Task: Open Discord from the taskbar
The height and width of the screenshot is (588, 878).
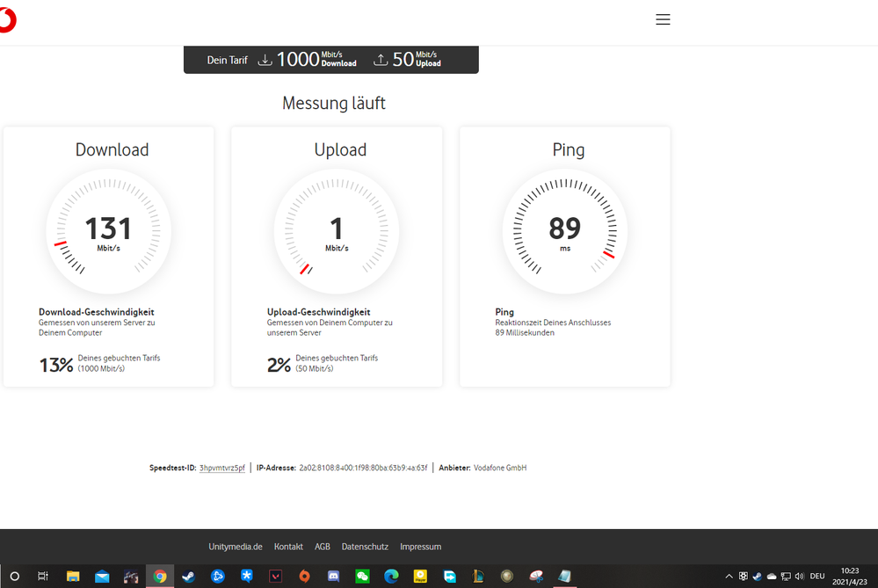Action: tap(333, 577)
